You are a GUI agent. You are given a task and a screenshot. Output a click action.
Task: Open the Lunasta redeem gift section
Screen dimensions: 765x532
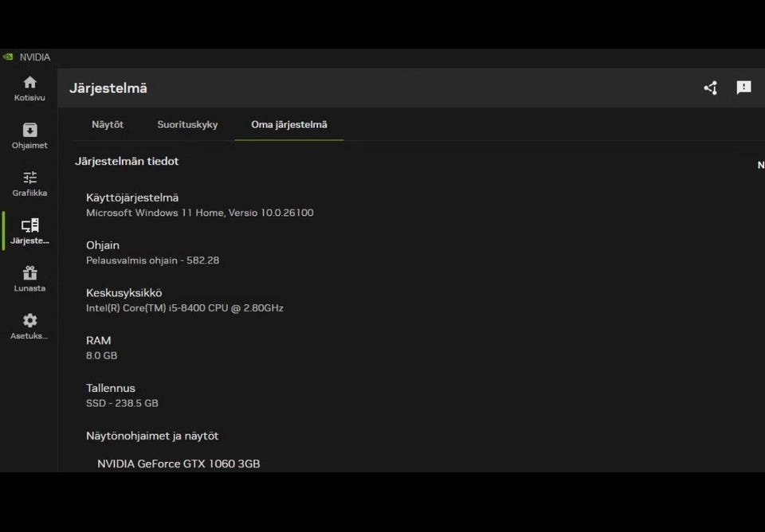click(x=29, y=279)
